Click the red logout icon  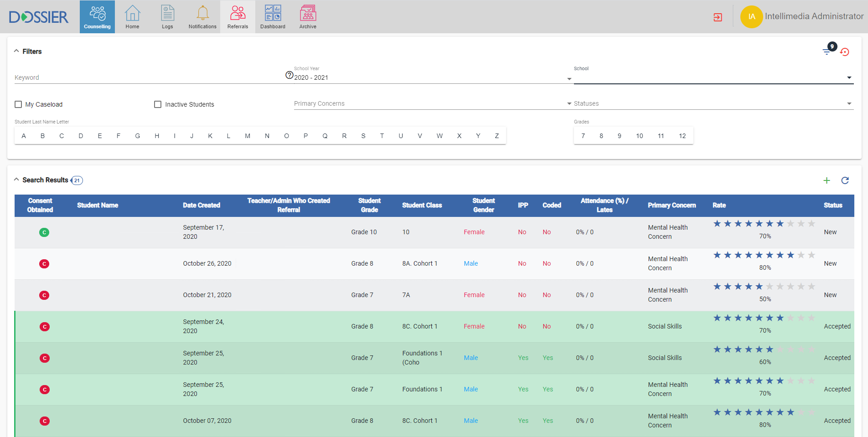coord(718,17)
